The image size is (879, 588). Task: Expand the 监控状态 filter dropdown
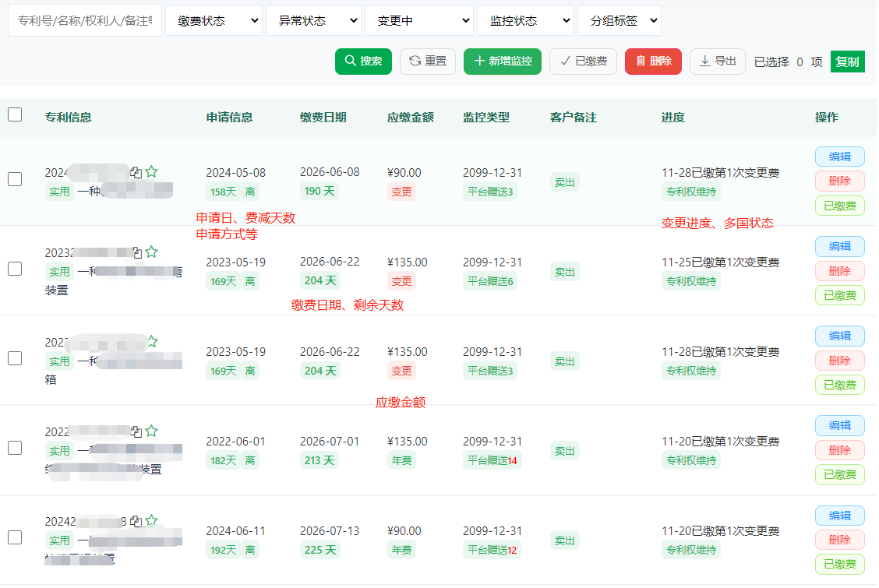(x=525, y=20)
